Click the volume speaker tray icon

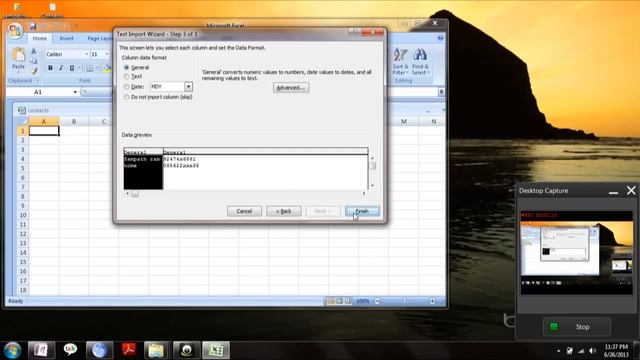[593, 351]
